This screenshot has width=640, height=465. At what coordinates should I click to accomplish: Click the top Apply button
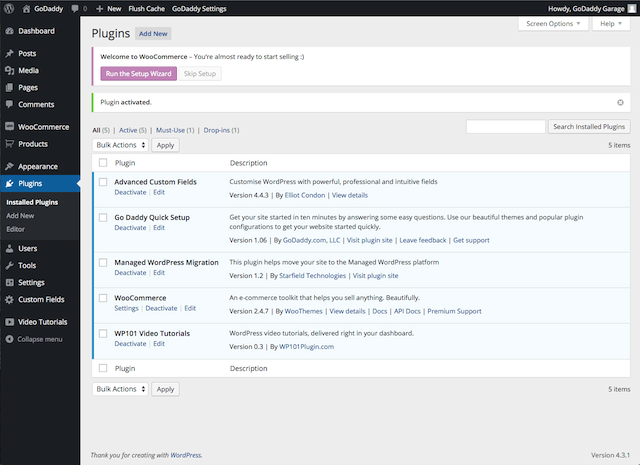(x=165, y=145)
